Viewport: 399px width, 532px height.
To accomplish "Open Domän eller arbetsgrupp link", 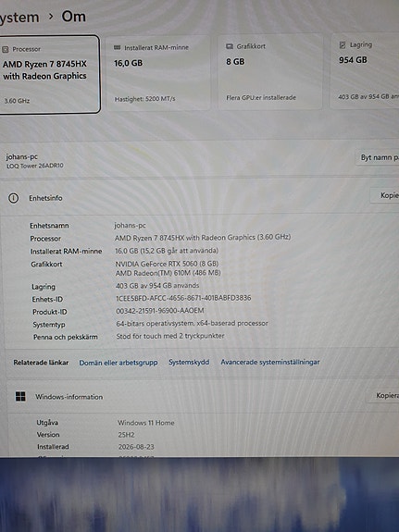I will point(118,363).
